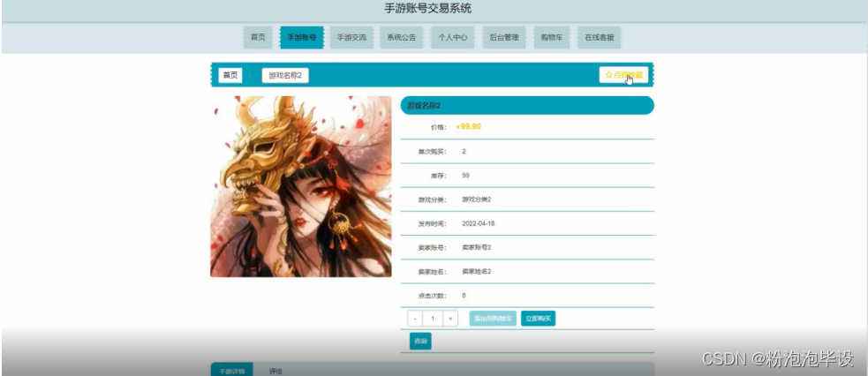Image resolution: width=868 pixels, height=376 pixels.
Task: Open 系统公告 in the navigation bar
Action: click(x=402, y=38)
